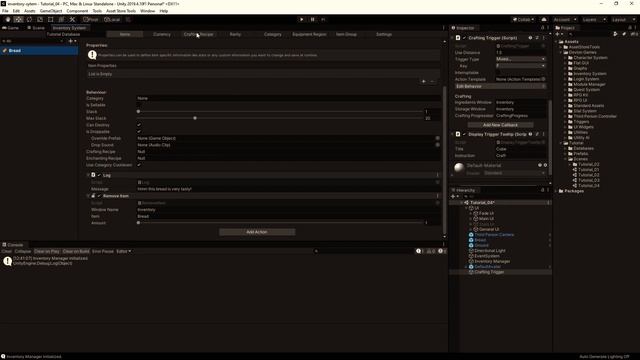
Task: Advance playback with the Step button
Action: coord(323,20)
